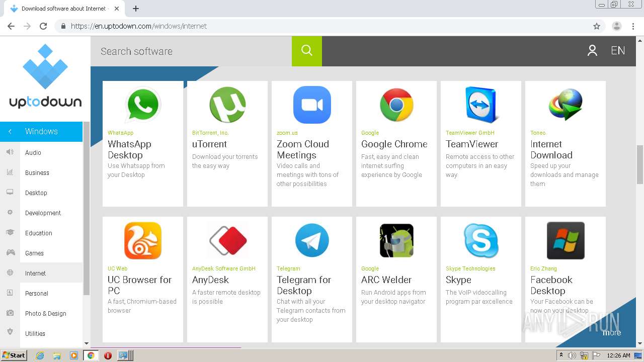
Task: Launch Internet Explorer from taskbar
Action: coord(40,355)
